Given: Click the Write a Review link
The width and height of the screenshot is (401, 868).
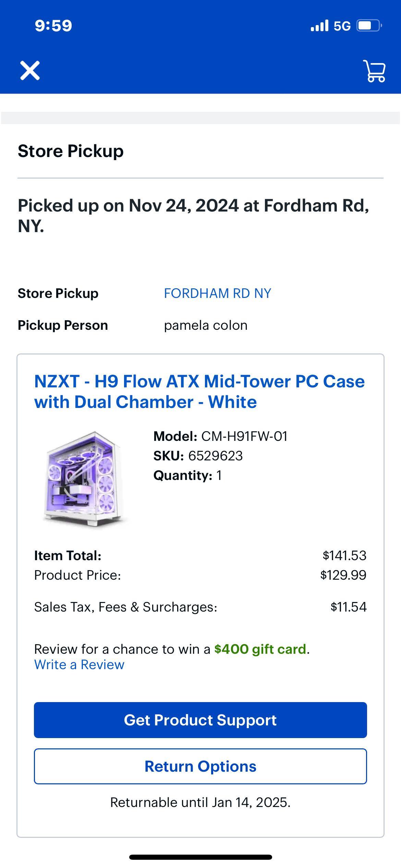Looking at the screenshot, I should pyautogui.click(x=79, y=664).
